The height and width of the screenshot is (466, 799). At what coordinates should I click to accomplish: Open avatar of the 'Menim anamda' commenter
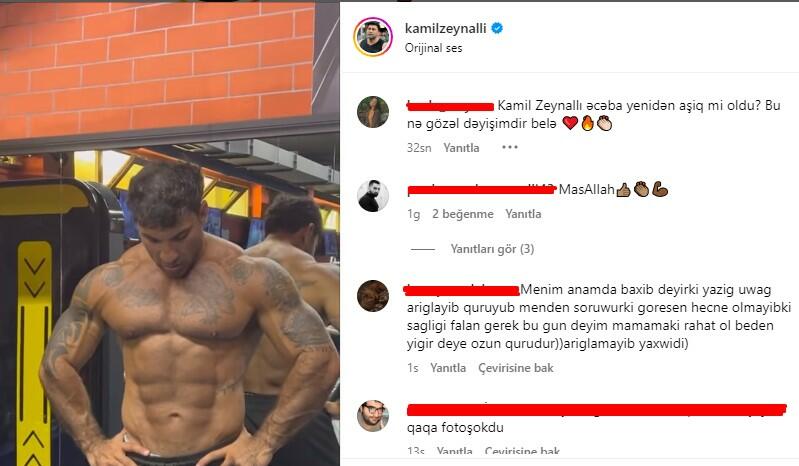point(373,295)
